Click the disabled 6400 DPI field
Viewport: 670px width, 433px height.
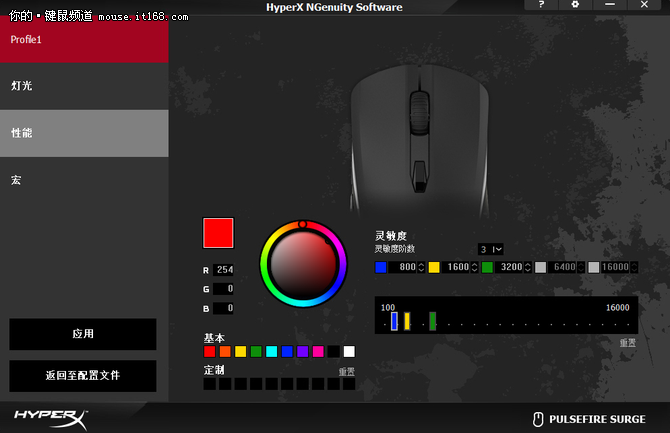563,267
